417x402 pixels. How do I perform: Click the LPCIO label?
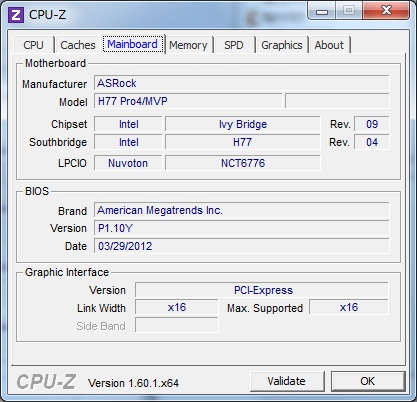(x=72, y=163)
